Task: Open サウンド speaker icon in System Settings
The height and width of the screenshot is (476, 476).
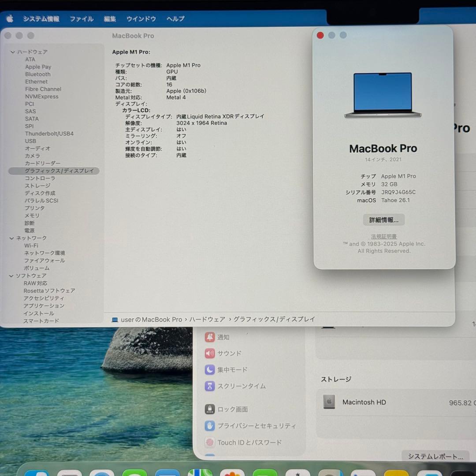Action: [x=210, y=353]
